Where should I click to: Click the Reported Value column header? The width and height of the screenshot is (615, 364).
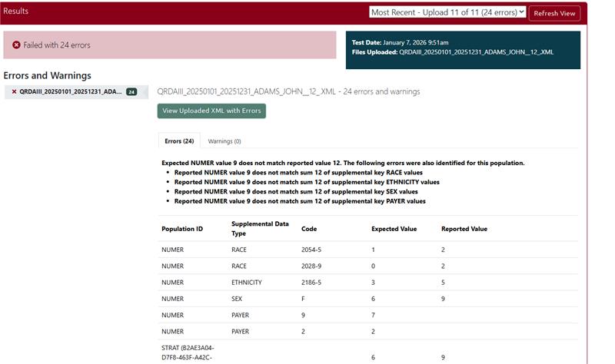(x=464, y=229)
